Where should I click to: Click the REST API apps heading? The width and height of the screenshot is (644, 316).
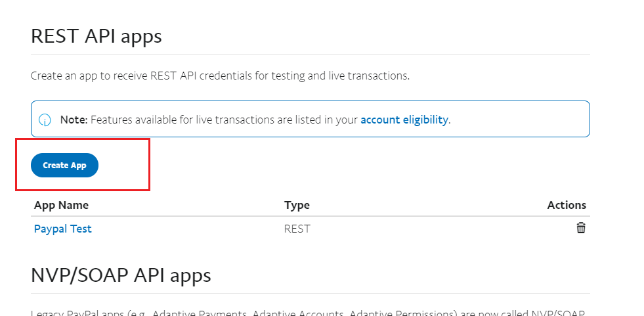[96, 35]
